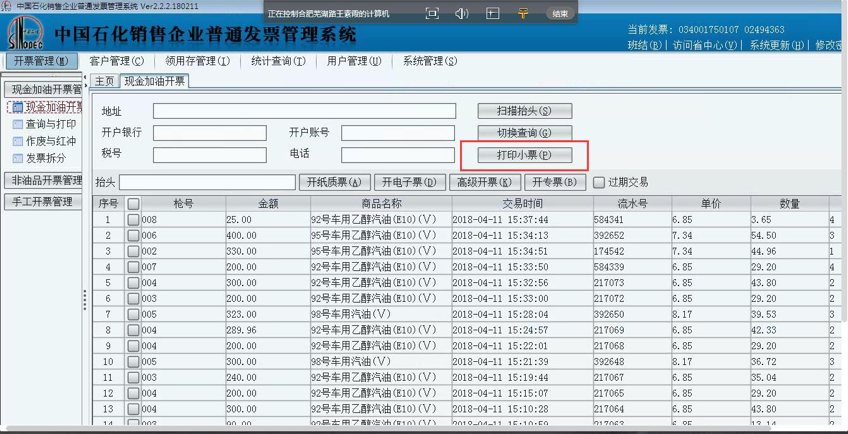This screenshot has width=848, height=434.
Task: Select the cell with 流水号 584341
Action: [x=633, y=220]
